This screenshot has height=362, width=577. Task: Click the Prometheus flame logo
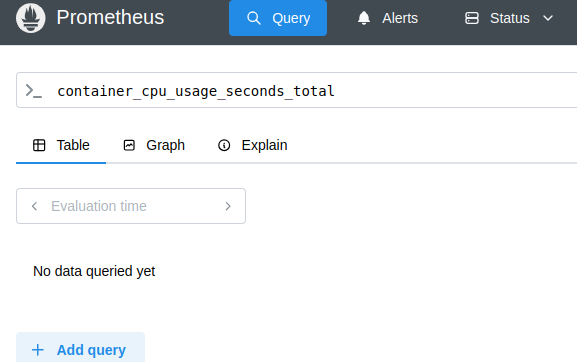(31, 18)
